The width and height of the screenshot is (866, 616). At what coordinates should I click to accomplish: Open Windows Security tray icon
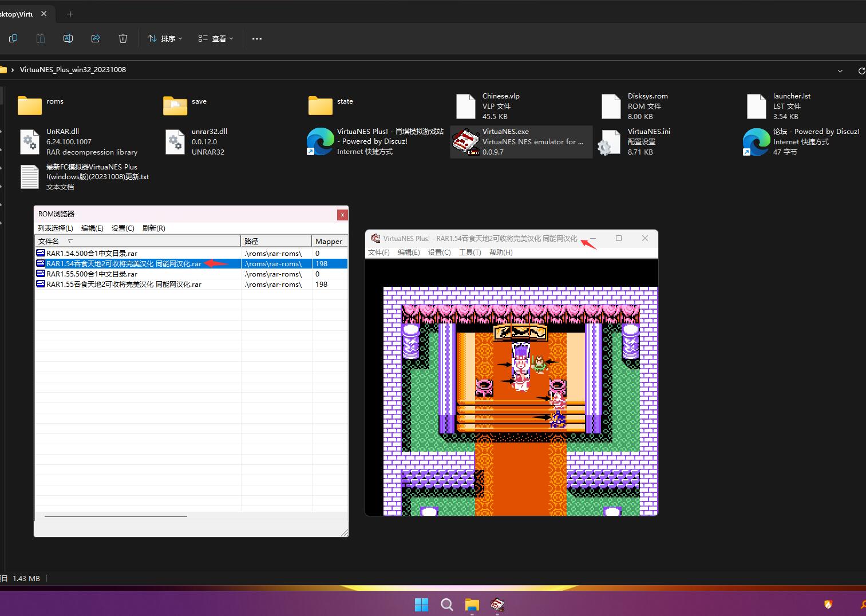[x=828, y=604]
